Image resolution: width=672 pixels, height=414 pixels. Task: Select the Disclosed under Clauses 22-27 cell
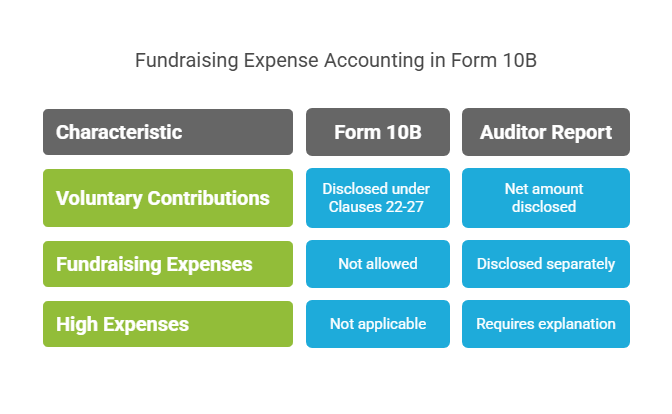[378, 198]
